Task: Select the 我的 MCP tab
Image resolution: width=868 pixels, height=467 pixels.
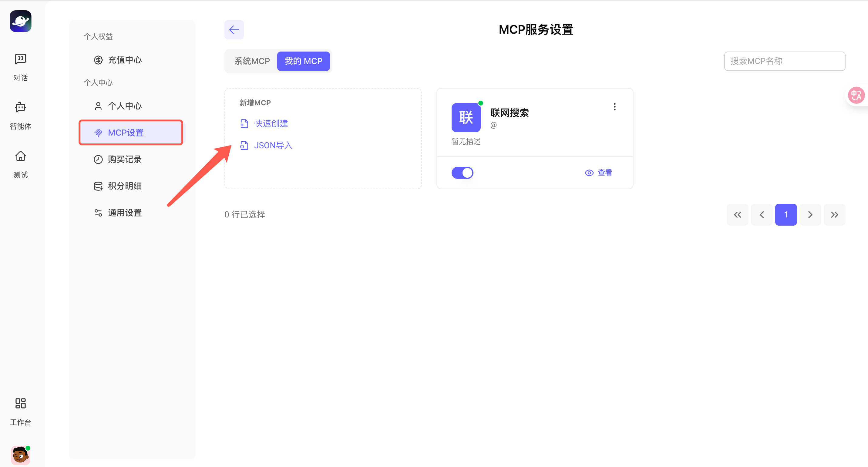Action: pyautogui.click(x=303, y=61)
